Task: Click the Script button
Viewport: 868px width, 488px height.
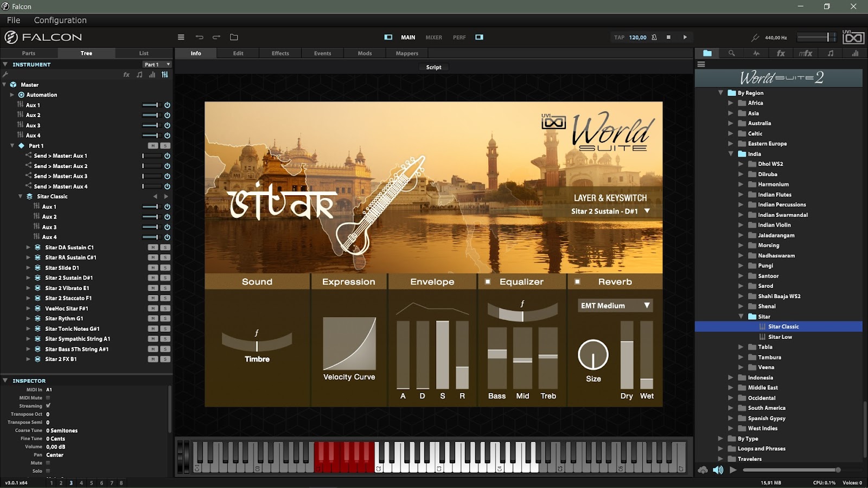Action: [433, 67]
